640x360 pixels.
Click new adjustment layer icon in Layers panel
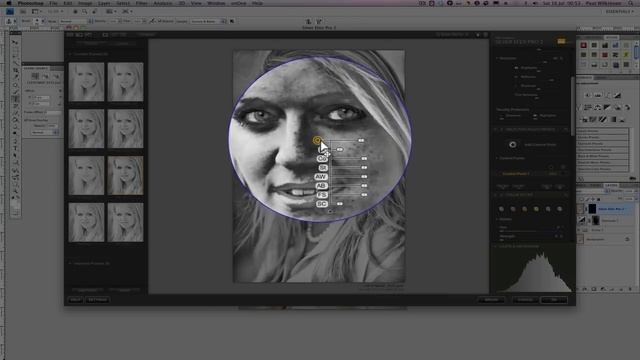[x=603, y=288]
